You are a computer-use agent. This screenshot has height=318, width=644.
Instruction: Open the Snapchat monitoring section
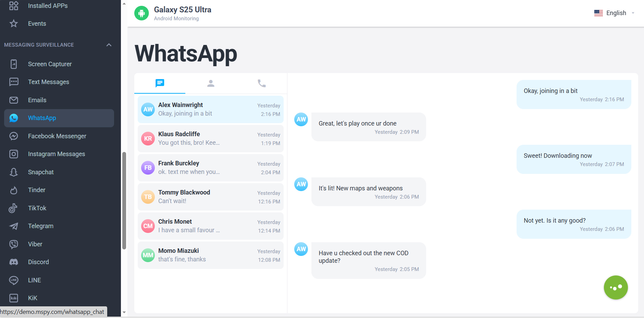[x=41, y=172]
